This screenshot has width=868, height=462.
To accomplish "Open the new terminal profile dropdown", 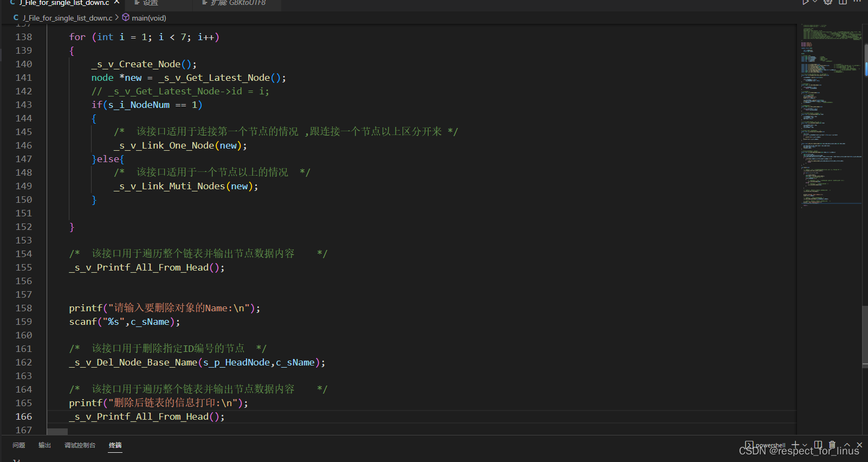I will (x=805, y=445).
